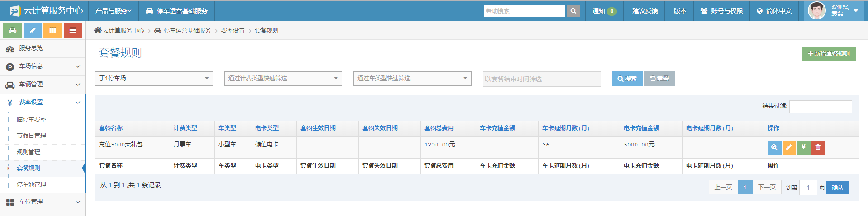Click the 服务总览 dashboard icon
This screenshot has width=868, height=216.
(10, 49)
